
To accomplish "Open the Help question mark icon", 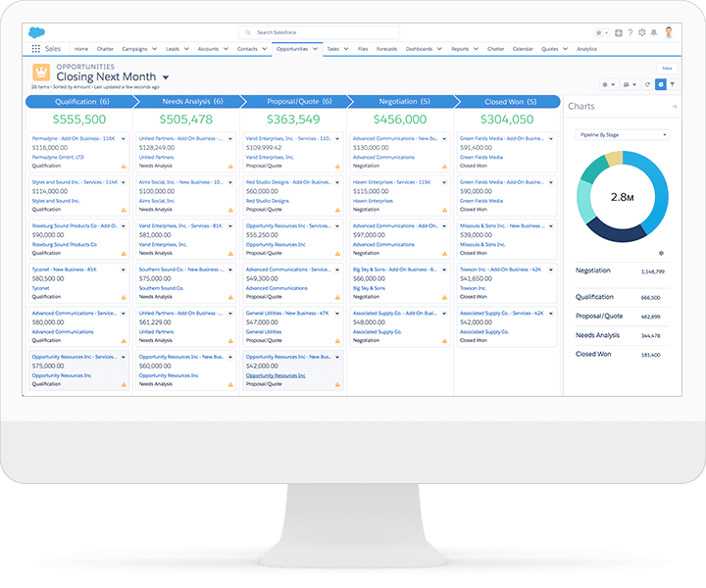I will click(x=630, y=32).
